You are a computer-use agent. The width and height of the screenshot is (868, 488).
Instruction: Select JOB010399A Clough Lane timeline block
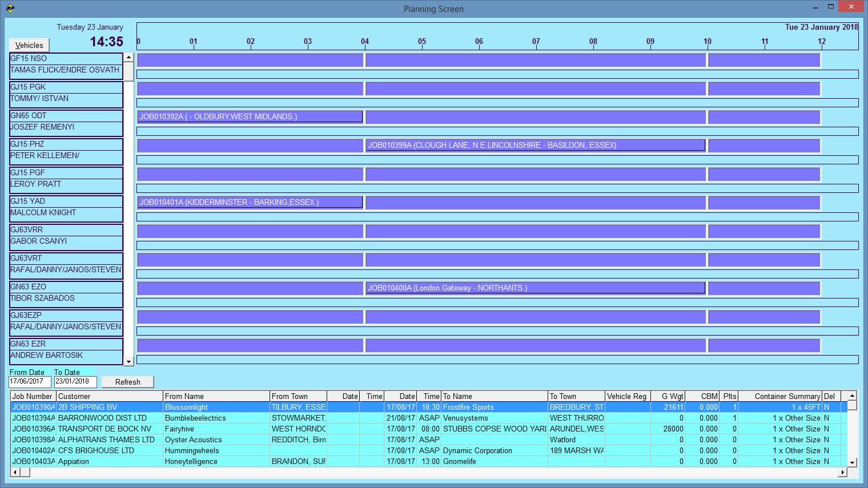[x=535, y=146]
